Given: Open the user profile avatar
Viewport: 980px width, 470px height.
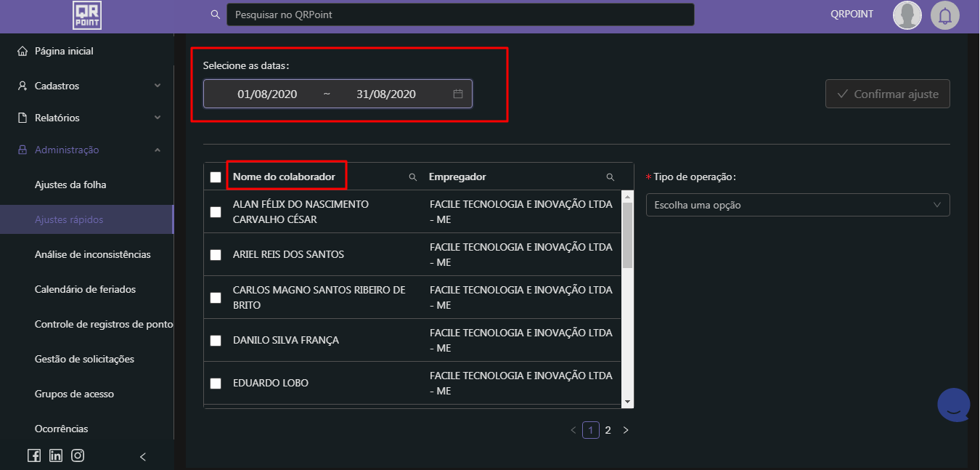Looking at the screenshot, I should coord(907,15).
